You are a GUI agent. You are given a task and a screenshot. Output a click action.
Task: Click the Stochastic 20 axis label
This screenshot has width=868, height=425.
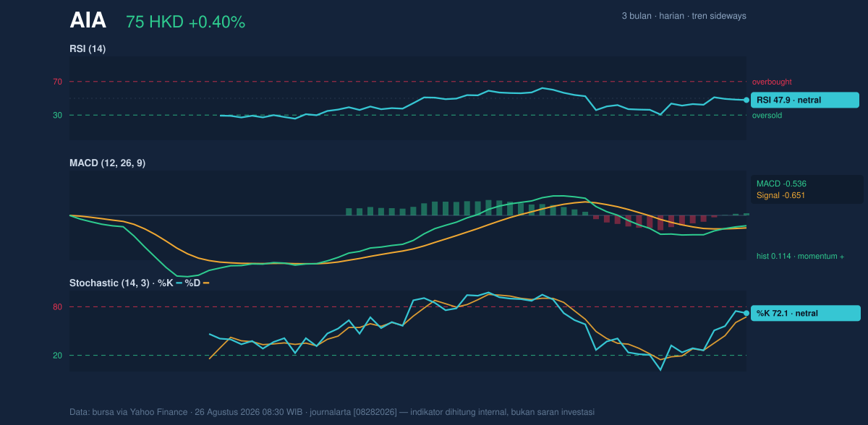57,355
